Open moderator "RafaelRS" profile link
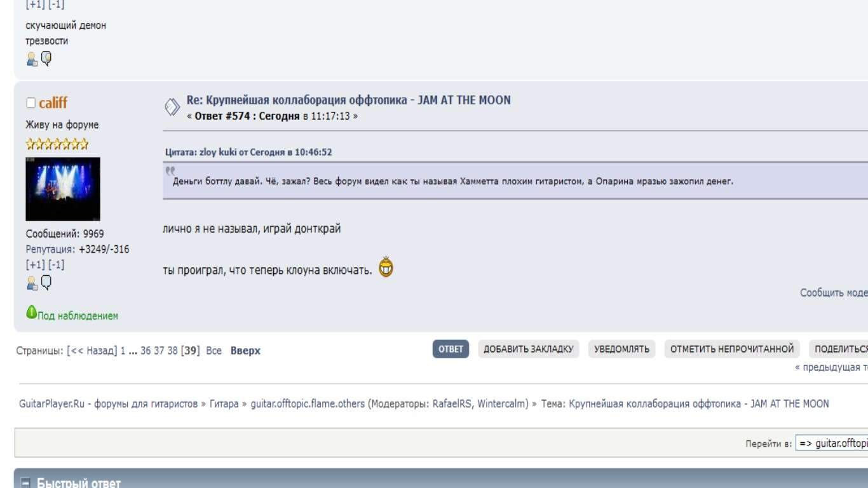Screen dimensions: 868x488 click(452, 404)
